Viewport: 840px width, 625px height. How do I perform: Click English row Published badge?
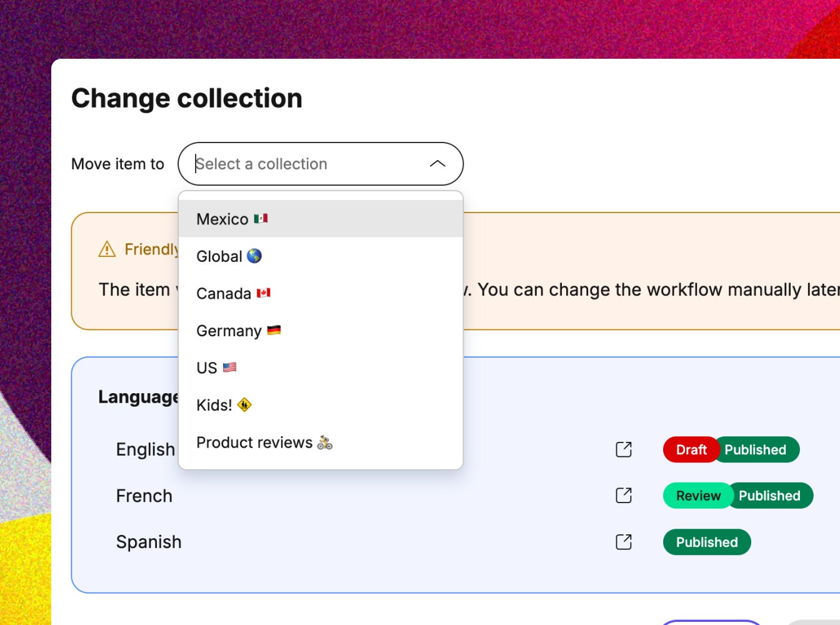(756, 450)
